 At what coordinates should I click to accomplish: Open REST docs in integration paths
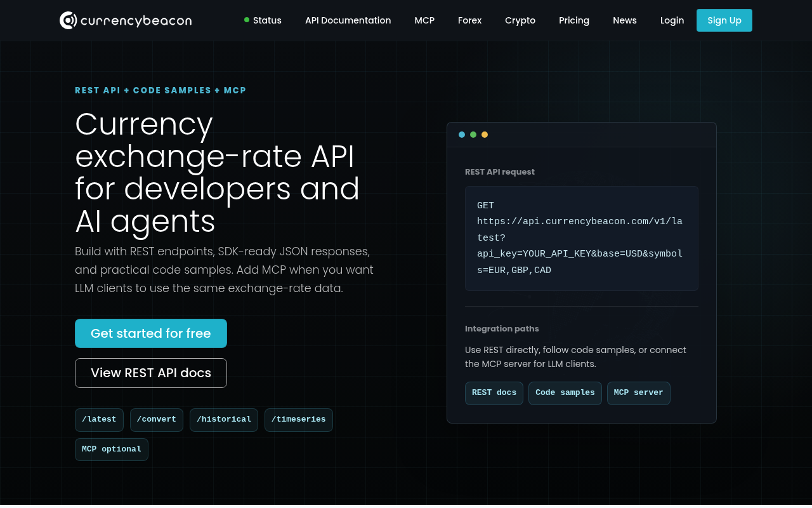coord(494,393)
